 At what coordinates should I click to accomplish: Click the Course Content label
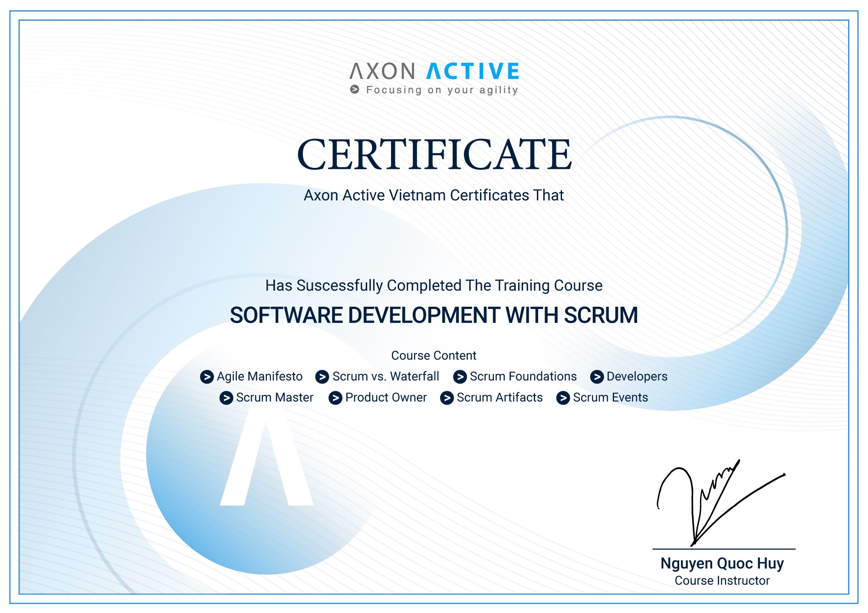[x=434, y=355]
